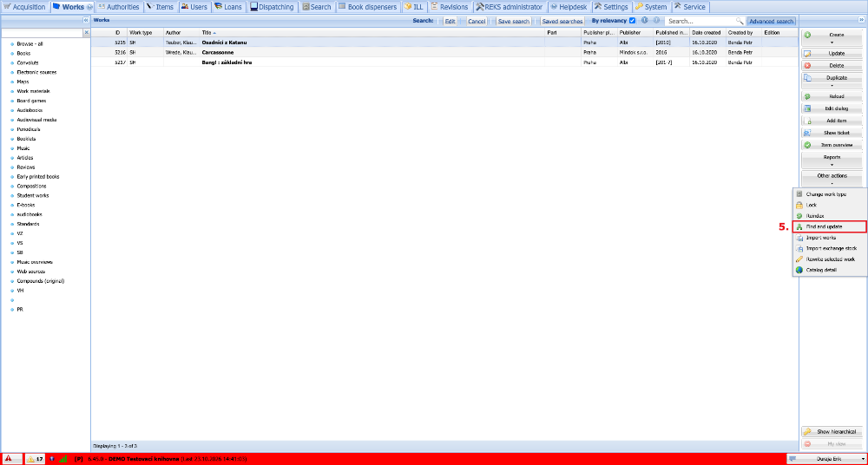Collapse the right action panel chevron
The width and height of the screenshot is (868, 465).
point(861,20)
